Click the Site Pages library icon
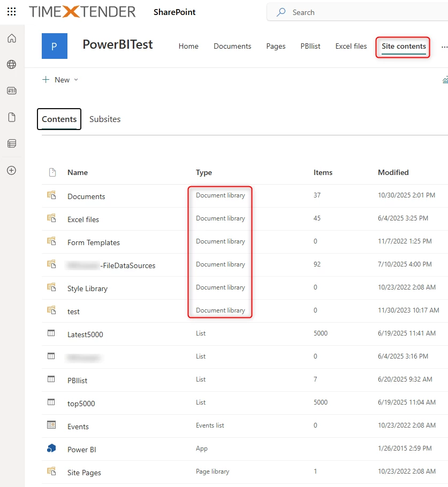The height and width of the screenshot is (487, 448). click(x=51, y=471)
